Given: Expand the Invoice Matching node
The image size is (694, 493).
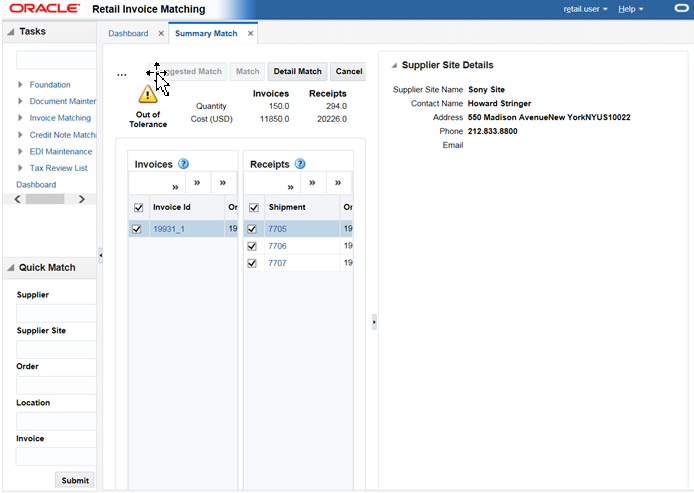Looking at the screenshot, I should click(x=20, y=118).
